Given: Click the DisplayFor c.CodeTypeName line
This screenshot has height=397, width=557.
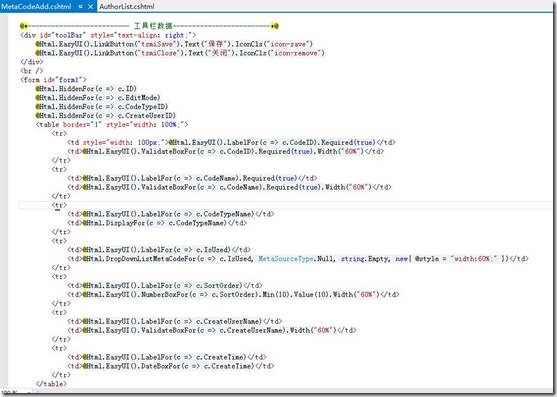Looking at the screenshot, I should tap(157, 223).
